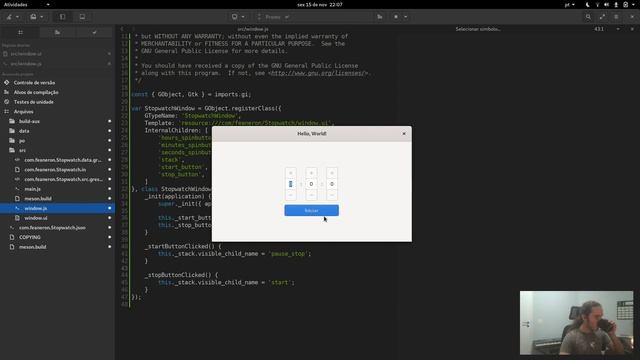Close src/window.js page from open pages
The height and width of the screenshot is (360, 640).
(x=109, y=64)
